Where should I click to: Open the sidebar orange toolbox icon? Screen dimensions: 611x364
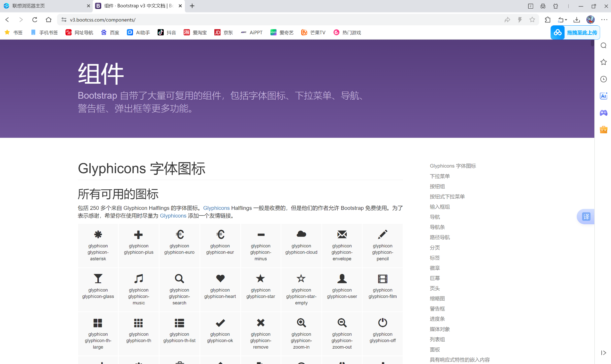[604, 129]
